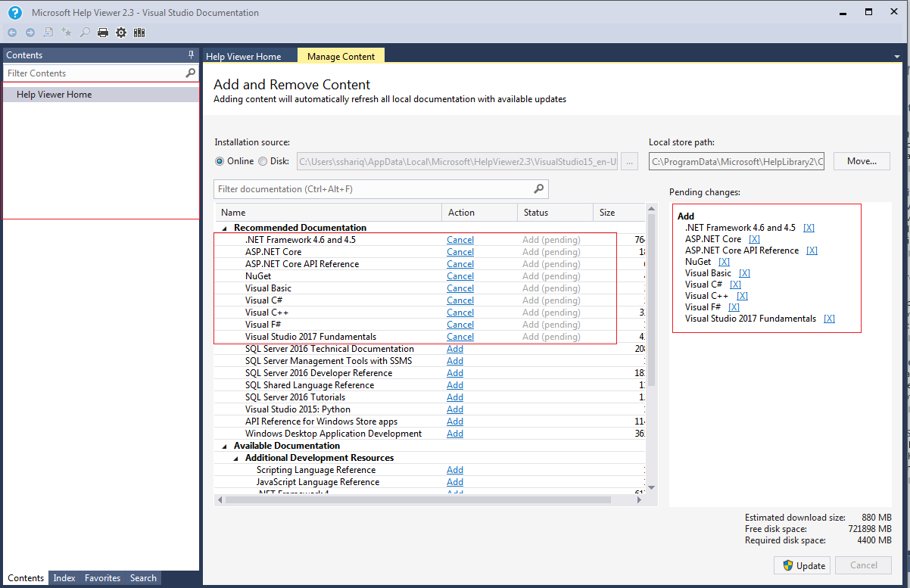This screenshot has height=588, width=910.
Task: Remove Visual Studio 2017 Fundamentals pending [X]
Action: [829, 319]
